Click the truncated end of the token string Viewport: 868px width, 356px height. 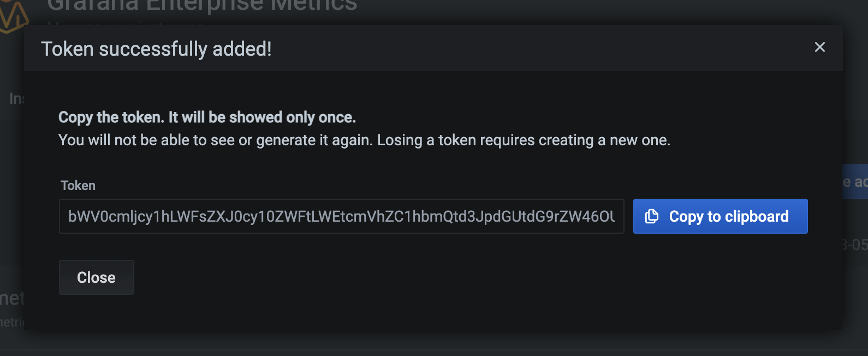pos(606,216)
